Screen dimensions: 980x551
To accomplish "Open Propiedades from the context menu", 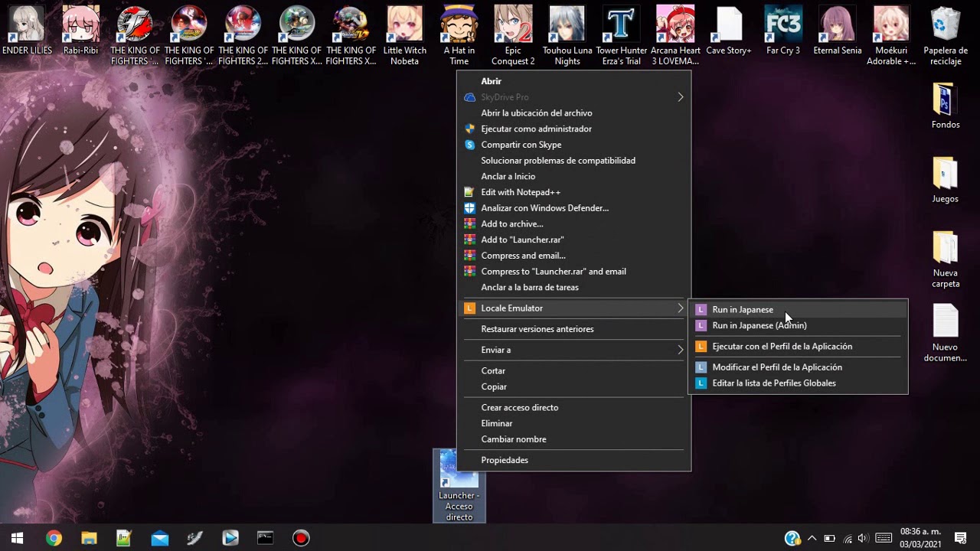I will click(x=573, y=460).
